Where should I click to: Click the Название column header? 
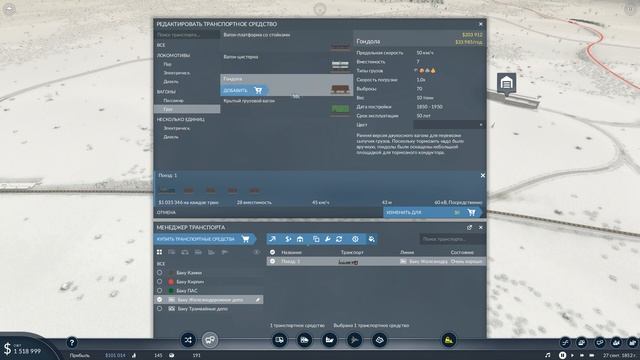point(291,252)
